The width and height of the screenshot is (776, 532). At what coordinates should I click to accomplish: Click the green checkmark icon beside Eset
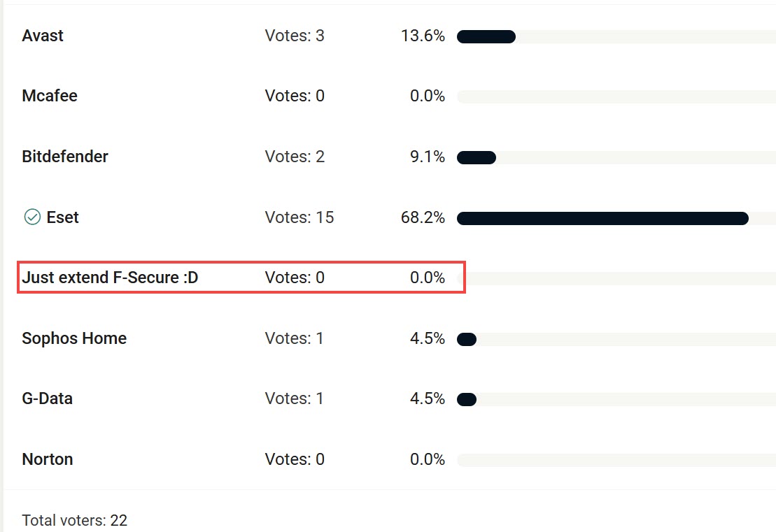[x=32, y=217]
